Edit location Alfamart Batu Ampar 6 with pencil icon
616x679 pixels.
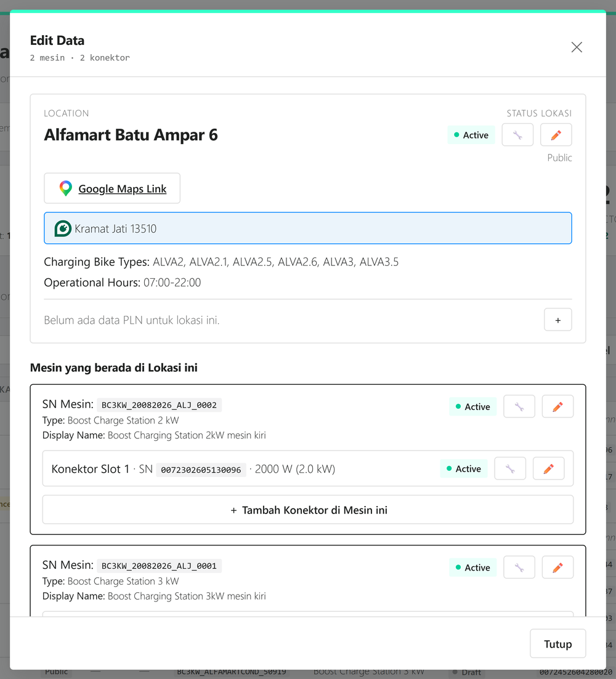(x=556, y=135)
